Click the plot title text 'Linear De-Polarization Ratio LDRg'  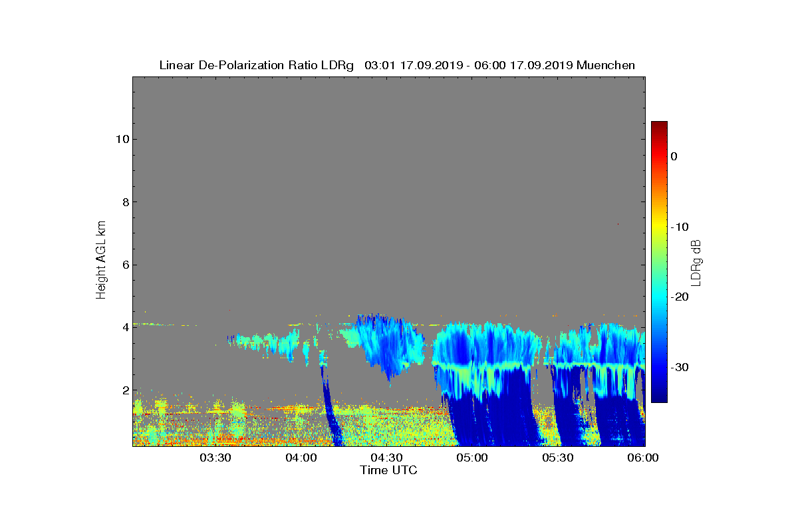[257, 65]
